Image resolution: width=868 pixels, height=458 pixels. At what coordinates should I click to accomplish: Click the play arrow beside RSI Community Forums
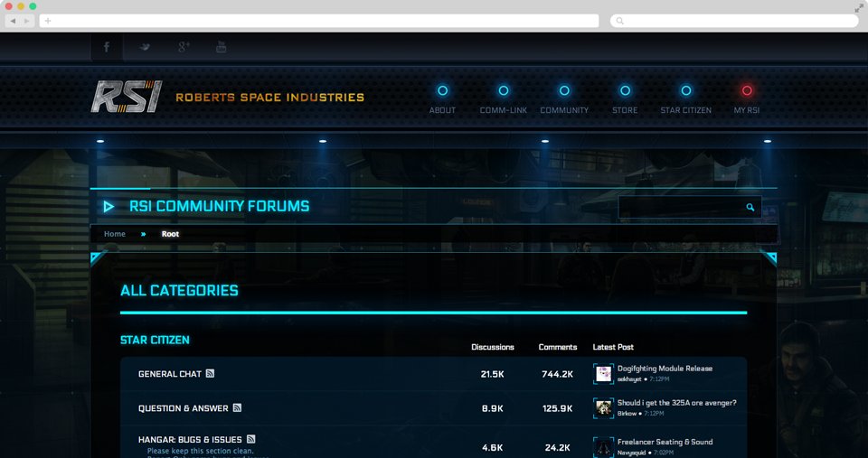[x=108, y=207]
